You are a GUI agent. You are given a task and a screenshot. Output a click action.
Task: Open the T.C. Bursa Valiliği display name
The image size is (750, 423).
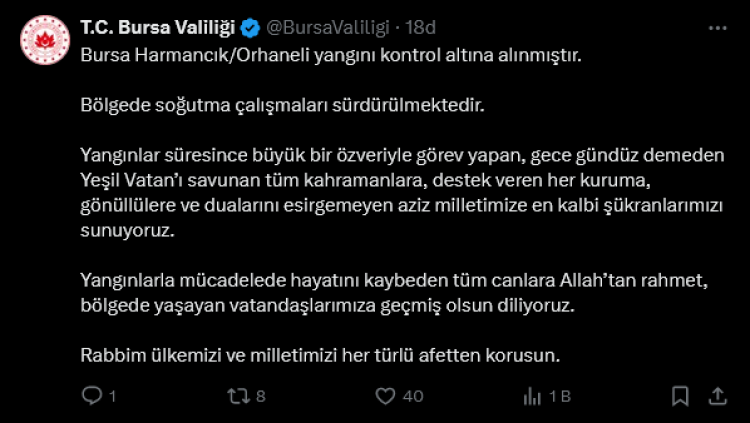(x=158, y=26)
